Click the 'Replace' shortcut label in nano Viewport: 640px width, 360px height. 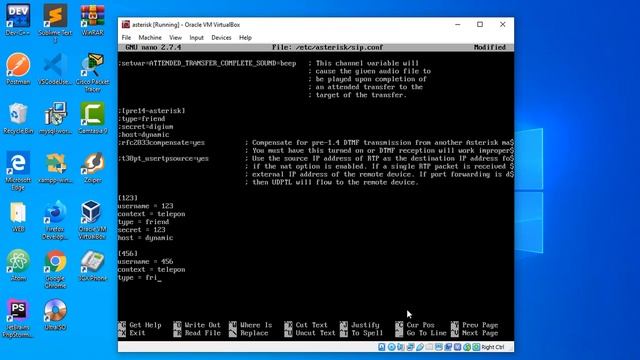(x=254, y=333)
